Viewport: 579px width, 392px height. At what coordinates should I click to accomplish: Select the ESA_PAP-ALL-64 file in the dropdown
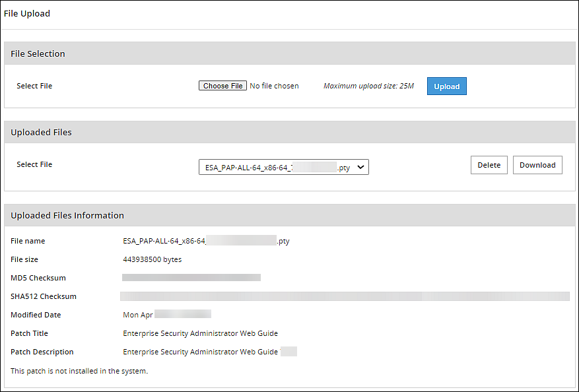(277, 167)
